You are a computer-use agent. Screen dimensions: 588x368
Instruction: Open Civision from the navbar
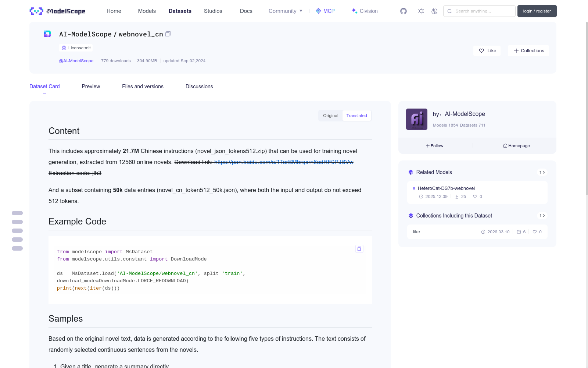tap(365, 11)
